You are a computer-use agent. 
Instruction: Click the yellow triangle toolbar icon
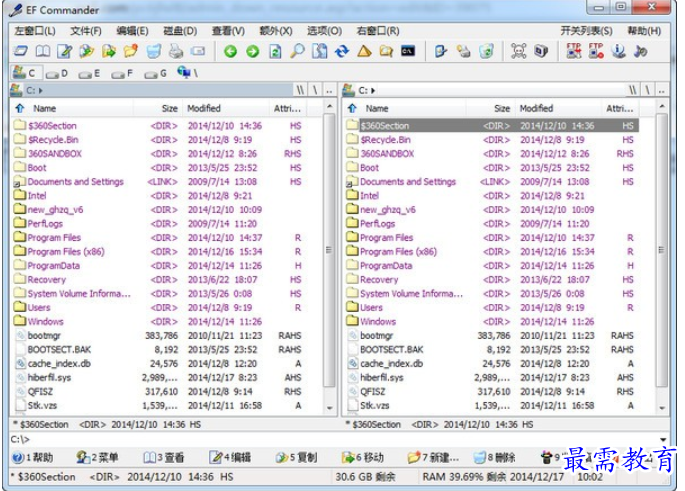pyautogui.click(x=364, y=52)
